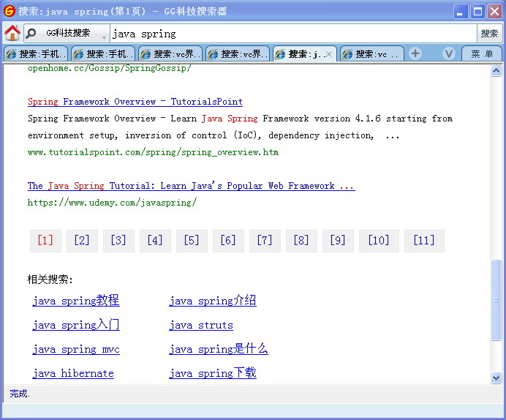
Task: Click into the java spring search field
Action: (x=292, y=34)
